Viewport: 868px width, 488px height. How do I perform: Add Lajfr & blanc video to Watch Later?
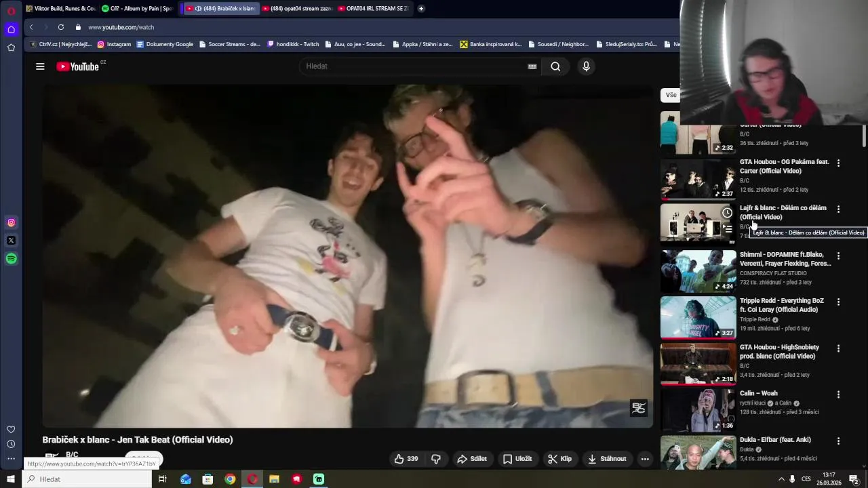tap(727, 213)
